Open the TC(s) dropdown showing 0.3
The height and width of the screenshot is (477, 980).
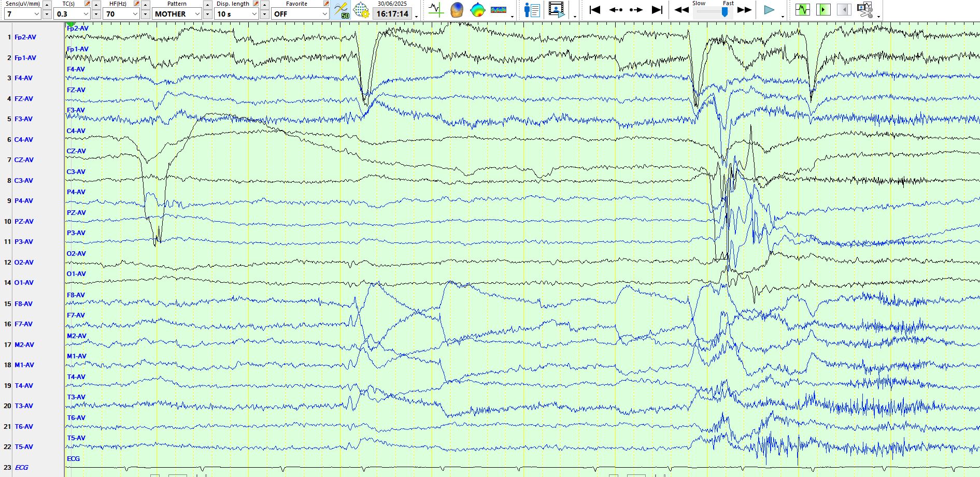click(x=72, y=14)
